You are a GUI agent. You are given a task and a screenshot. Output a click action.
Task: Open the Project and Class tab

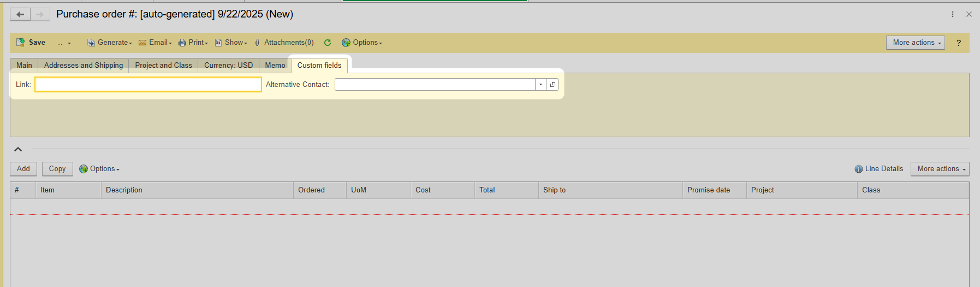point(163,66)
